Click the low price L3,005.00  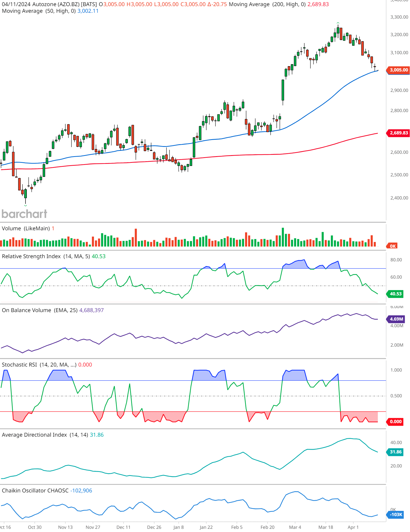point(166,4)
